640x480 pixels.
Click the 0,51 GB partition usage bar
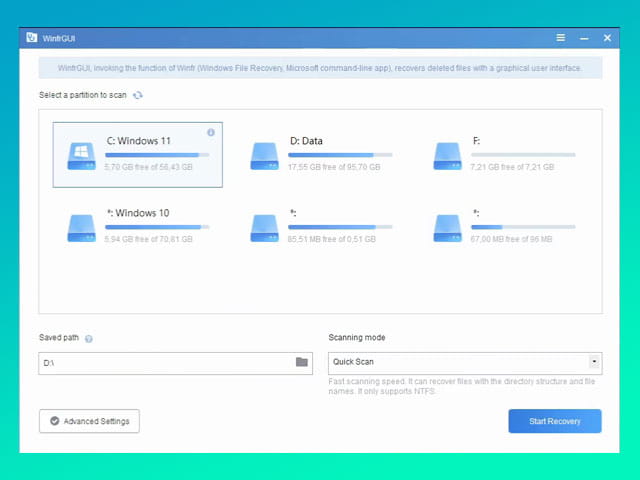(340, 227)
